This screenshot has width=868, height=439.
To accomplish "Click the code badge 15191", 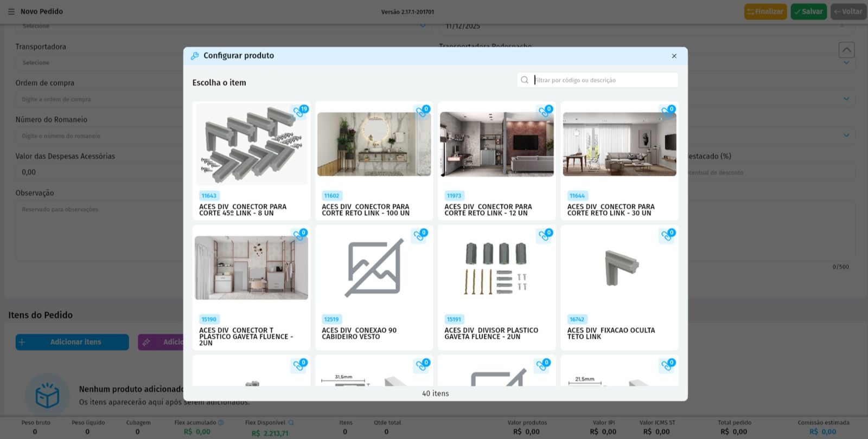I will [x=454, y=319].
